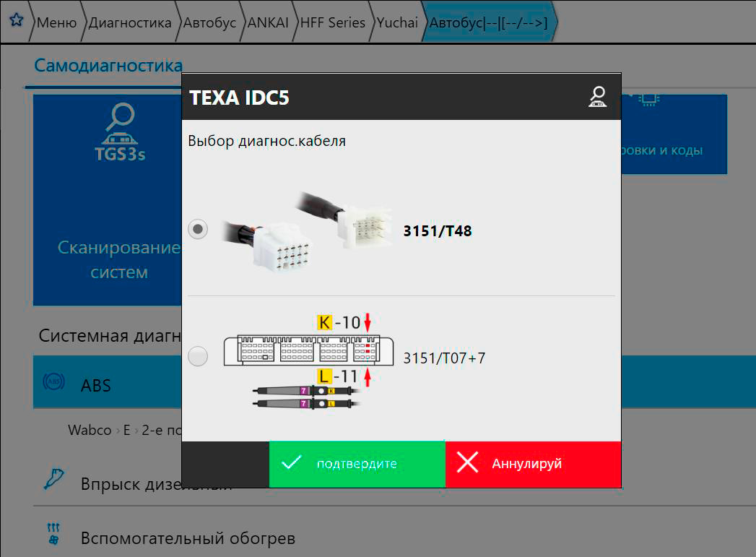Select the 3151/T48 cable radio button
Viewport: 756px width, 557px height.
click(198, 229)
